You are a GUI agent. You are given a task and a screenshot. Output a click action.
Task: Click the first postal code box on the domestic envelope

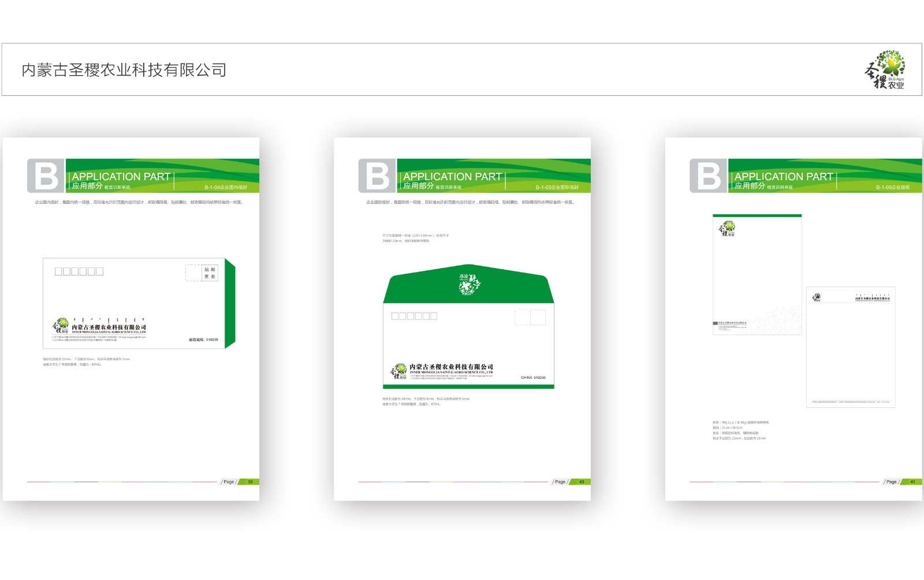58,272
